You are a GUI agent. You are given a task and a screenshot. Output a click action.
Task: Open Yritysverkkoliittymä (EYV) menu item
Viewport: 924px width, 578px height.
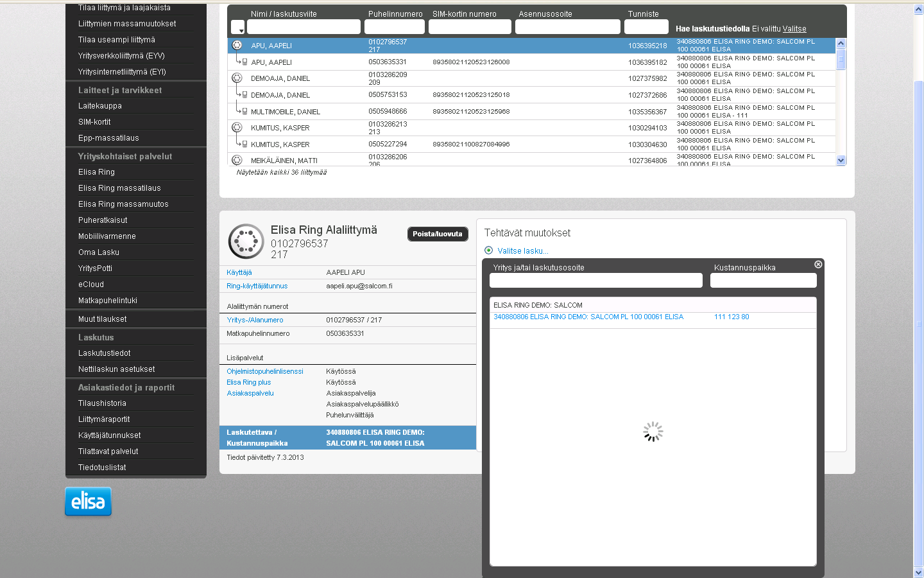pos(121,56)
